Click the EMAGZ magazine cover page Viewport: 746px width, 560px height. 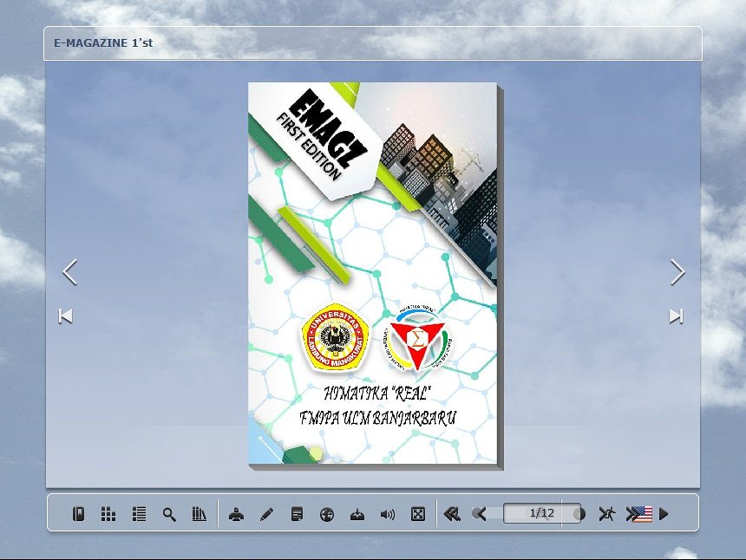click(x=373, y=273)
